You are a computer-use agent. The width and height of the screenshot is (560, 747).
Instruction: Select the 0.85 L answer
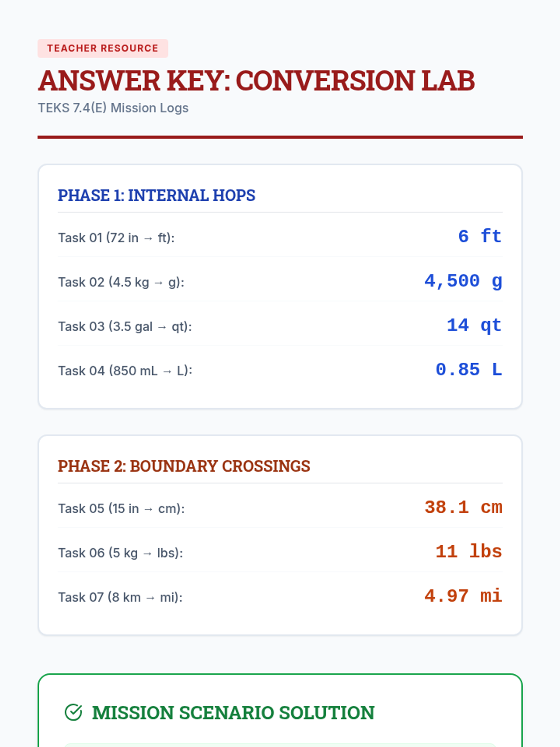[x=469, y=370]
